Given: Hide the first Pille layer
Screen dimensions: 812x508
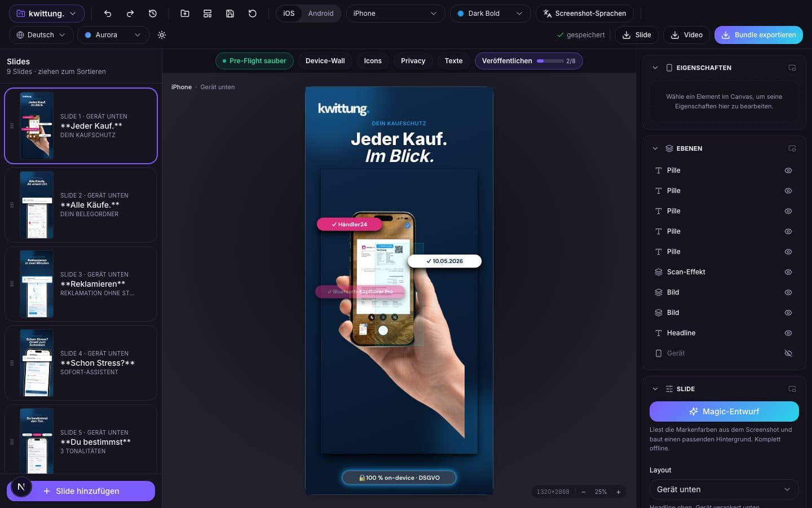Looking at the screenshot, I should [788, 170].
